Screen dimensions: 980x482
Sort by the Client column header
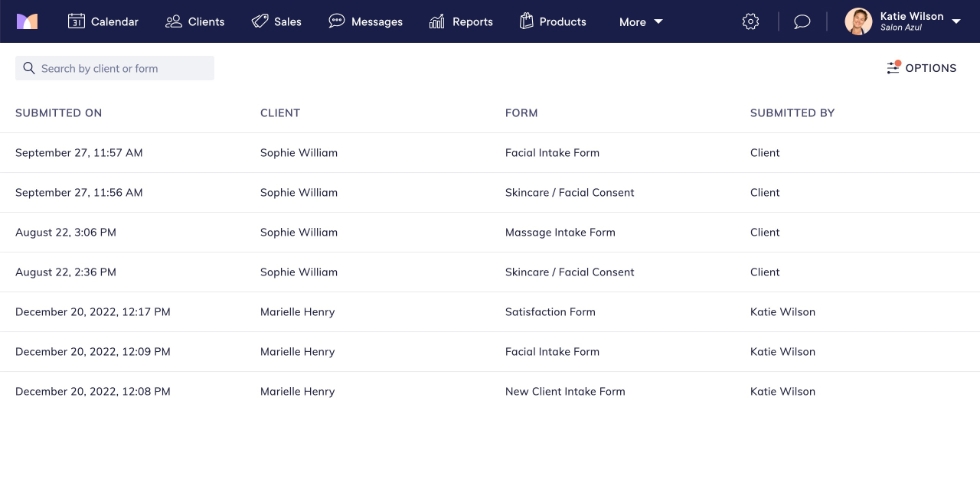click(x=280, y=112)
